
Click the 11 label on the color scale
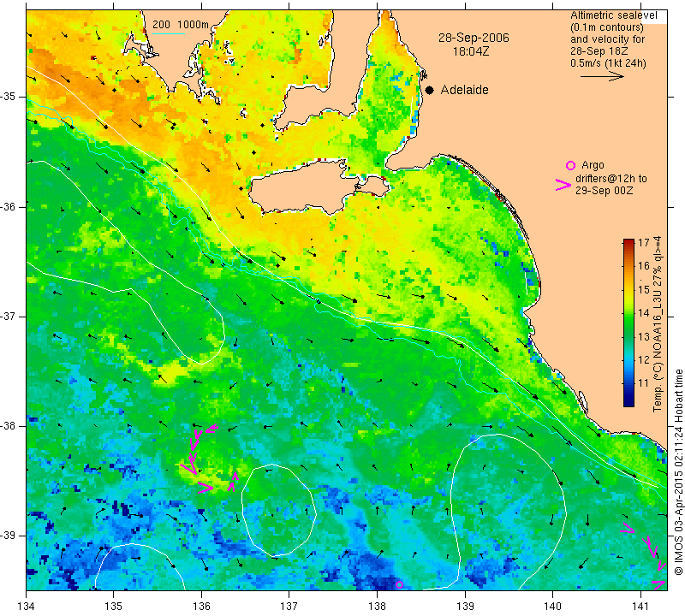pyautogui.click(x=644, y=383)
